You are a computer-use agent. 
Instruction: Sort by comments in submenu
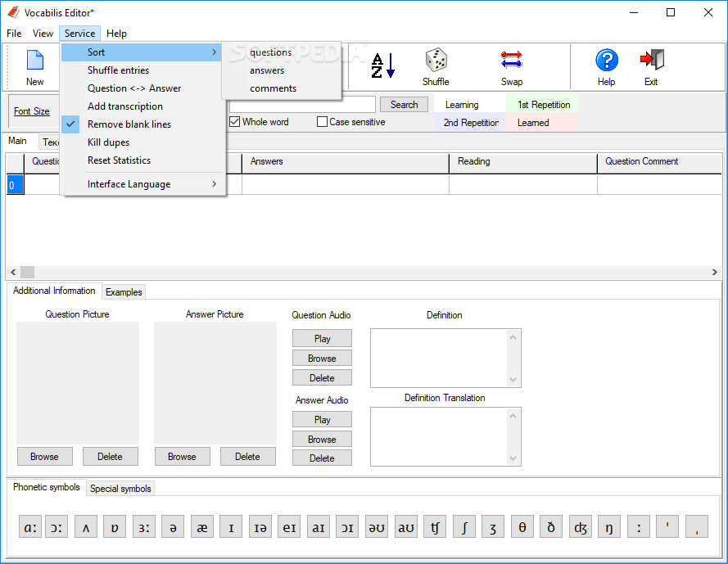(x=282, y=88)
